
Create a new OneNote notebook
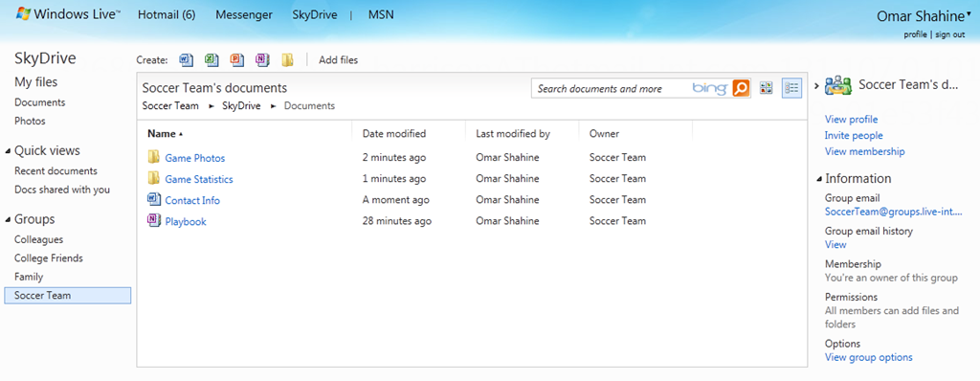[262, 60]
